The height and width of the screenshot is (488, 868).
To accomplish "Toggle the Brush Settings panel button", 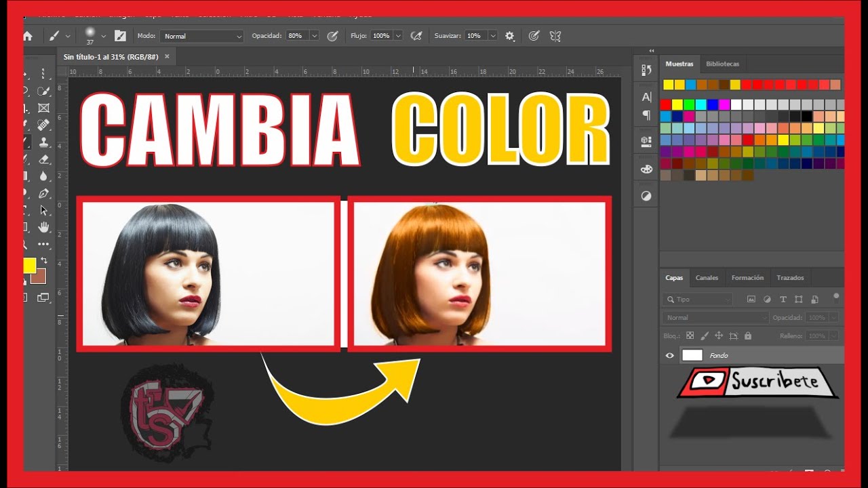I will click(x=120, y=36).
